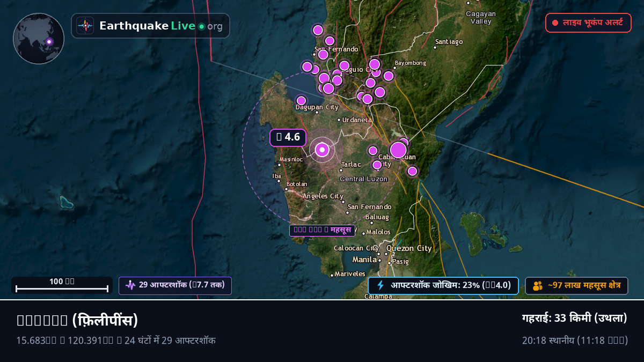
Task: Click the waveform icon in the aftershock badge
Action: tap(130, 285)
